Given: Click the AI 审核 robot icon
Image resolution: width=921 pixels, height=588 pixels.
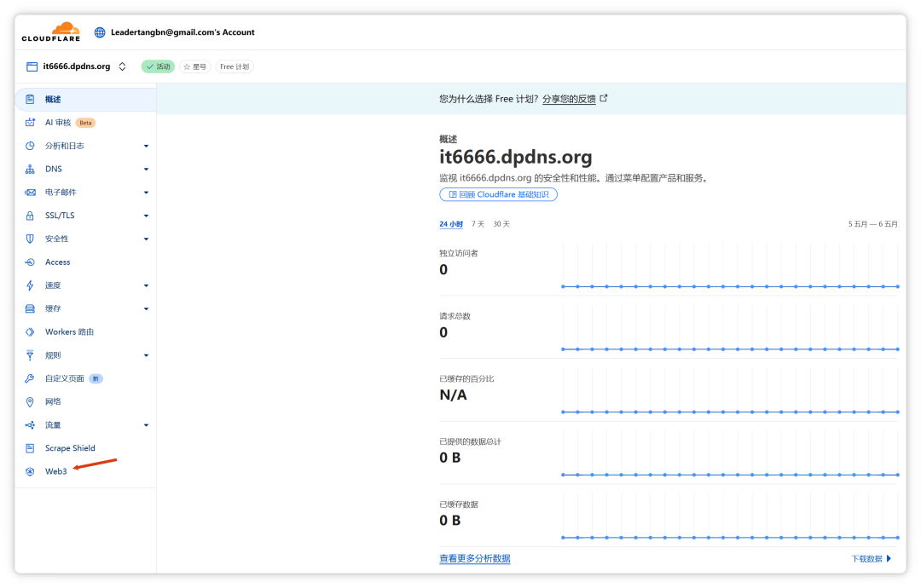Looking at the screenshot, I should 30,123.
